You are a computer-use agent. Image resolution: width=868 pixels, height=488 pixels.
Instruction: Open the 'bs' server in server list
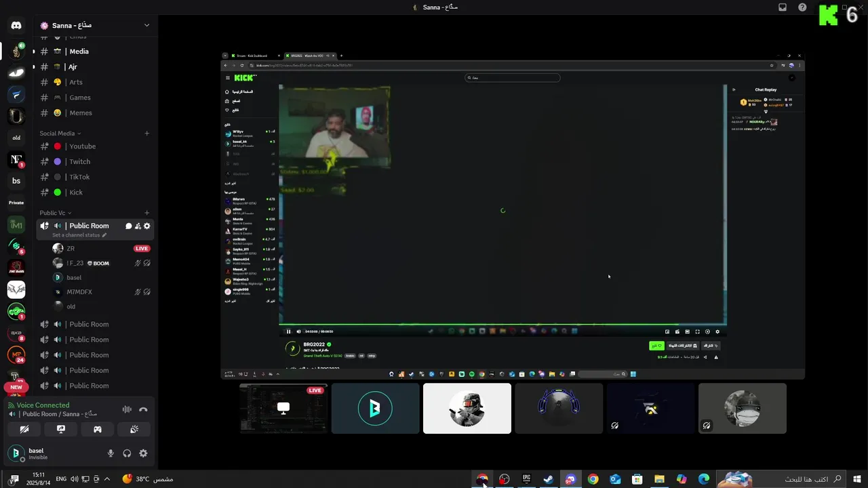tap(16, 181)
